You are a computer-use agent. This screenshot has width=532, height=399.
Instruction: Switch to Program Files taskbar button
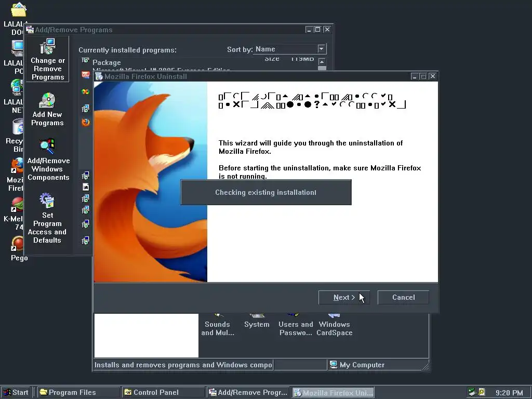tap(78, 393)
